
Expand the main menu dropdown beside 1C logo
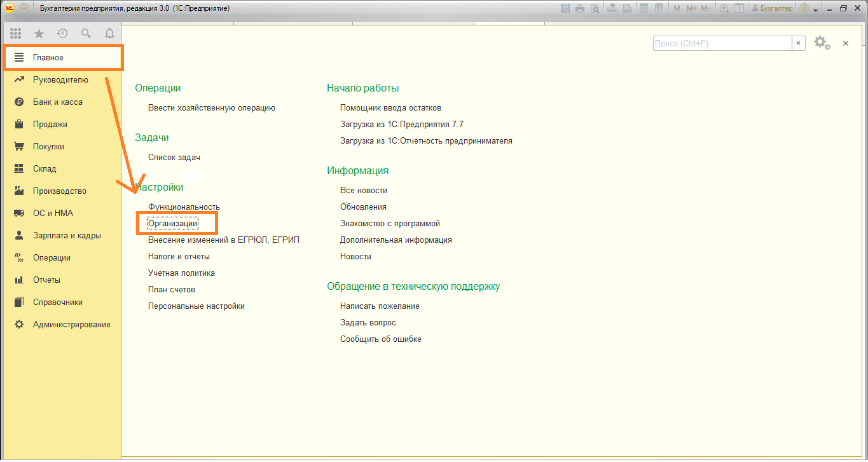click(24, 8)
